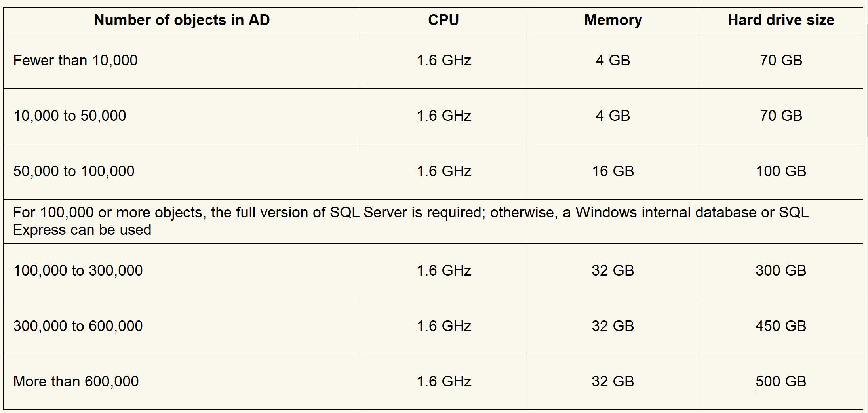Select the 16 GB memory cell
The width and height of the screenshot is (868, 413).
(613, 171)
